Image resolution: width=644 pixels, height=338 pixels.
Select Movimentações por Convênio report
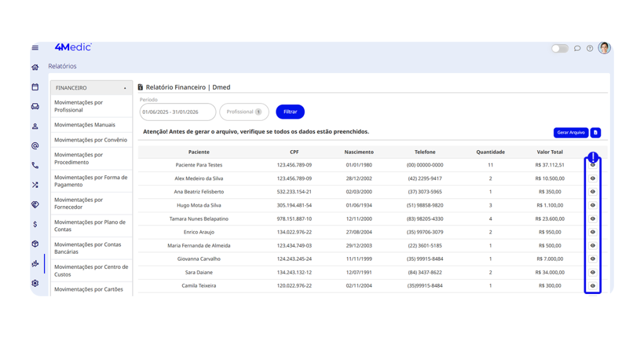tap(91, 140)
